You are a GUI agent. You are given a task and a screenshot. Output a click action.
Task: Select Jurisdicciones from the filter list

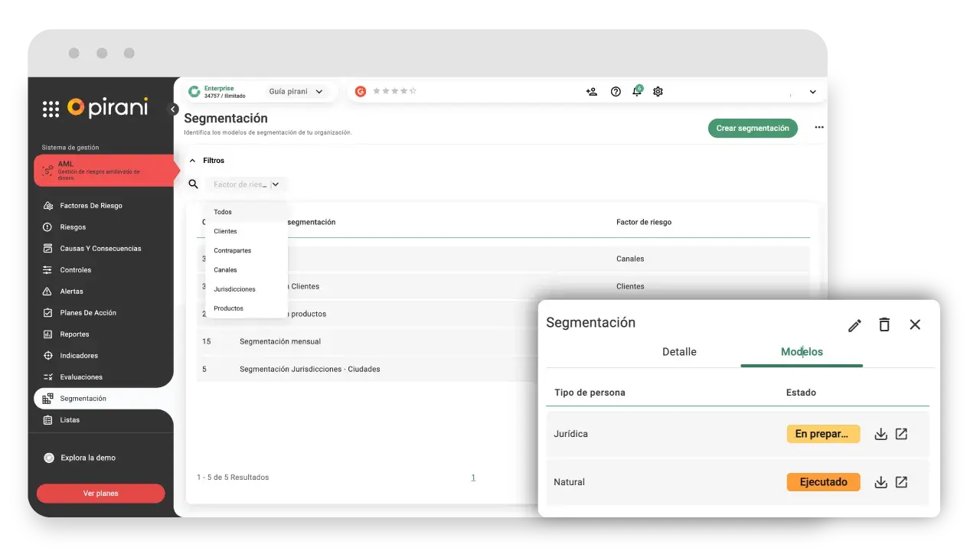(234, 289)
